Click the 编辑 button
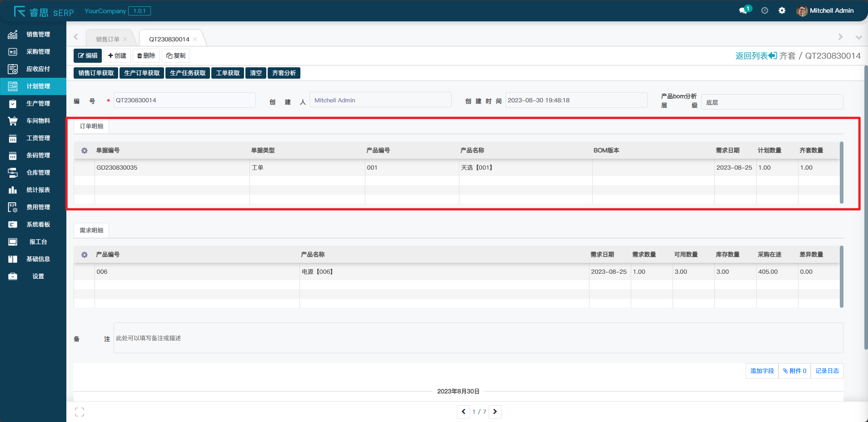The width and height of the screenshot is (868, 422). pyautogui.click(x=88, y=55)
